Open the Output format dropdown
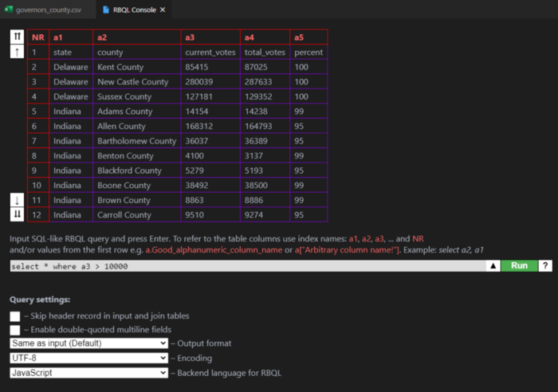558x392 pixels. pos(88,343)
